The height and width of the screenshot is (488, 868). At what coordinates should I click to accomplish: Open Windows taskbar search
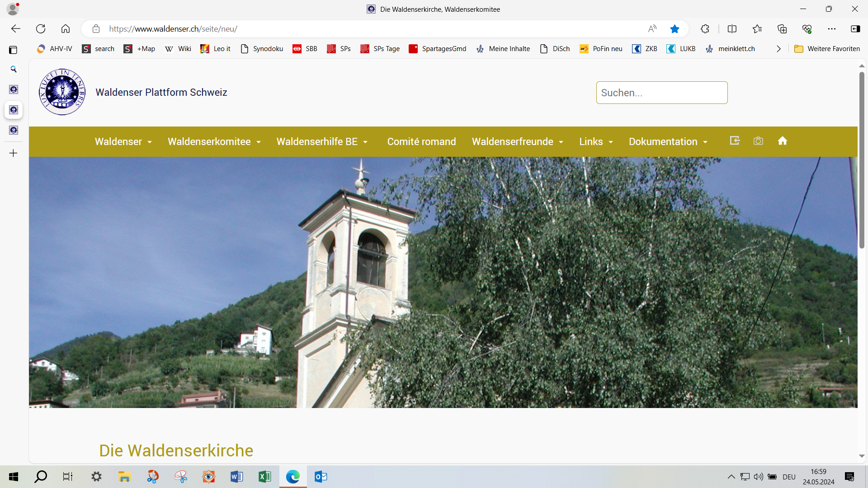[41, 477]
